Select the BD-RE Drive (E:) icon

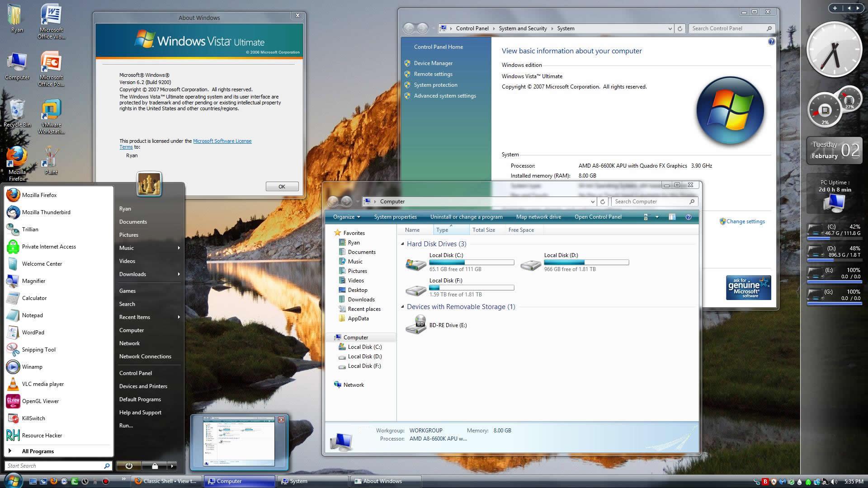click(416, 325)
